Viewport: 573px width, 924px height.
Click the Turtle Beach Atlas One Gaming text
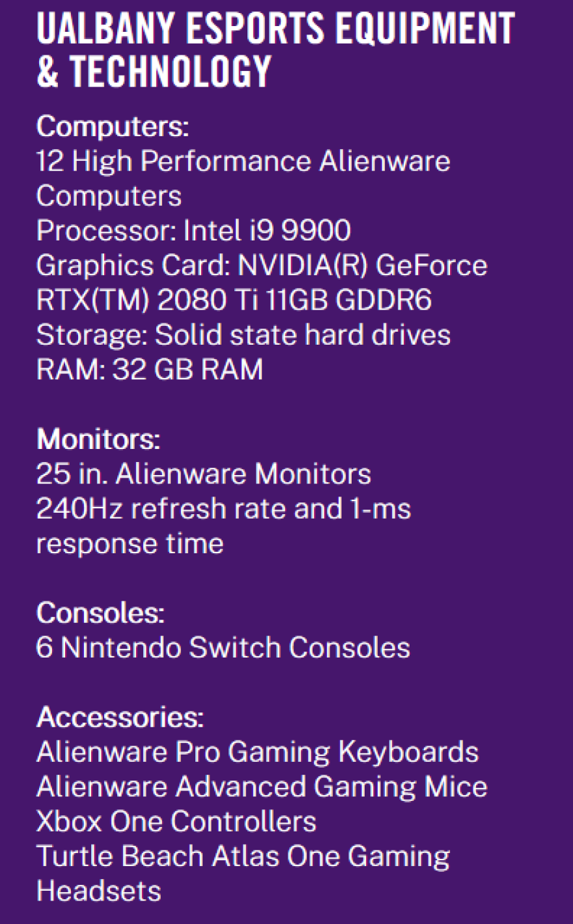coord(244,857)
